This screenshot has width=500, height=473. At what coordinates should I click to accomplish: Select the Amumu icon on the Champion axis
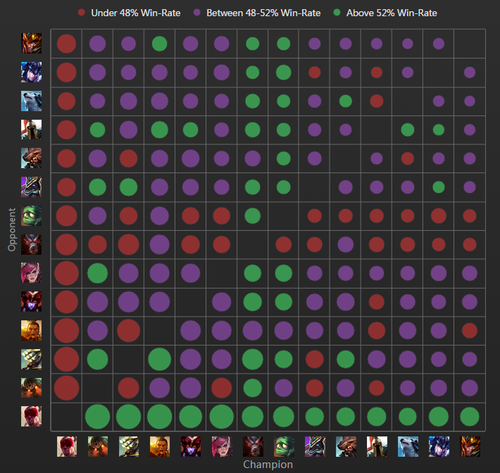(x=284, y=447)
